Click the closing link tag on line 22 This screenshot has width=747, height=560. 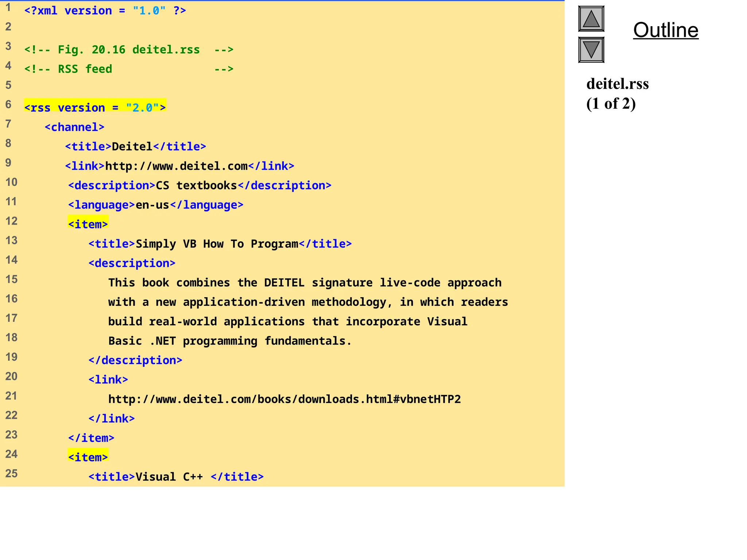tap(112, 419)
